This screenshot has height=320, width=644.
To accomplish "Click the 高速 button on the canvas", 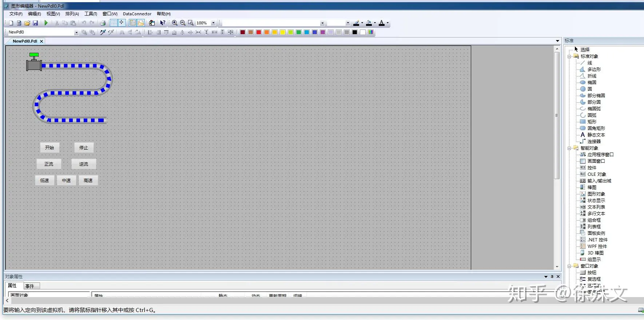I will (88, 181).
